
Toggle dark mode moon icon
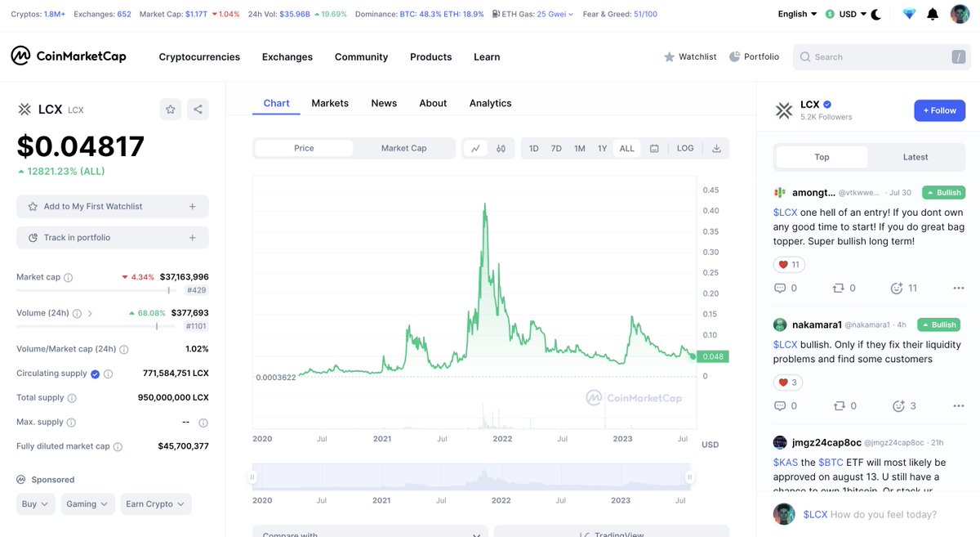876,14
